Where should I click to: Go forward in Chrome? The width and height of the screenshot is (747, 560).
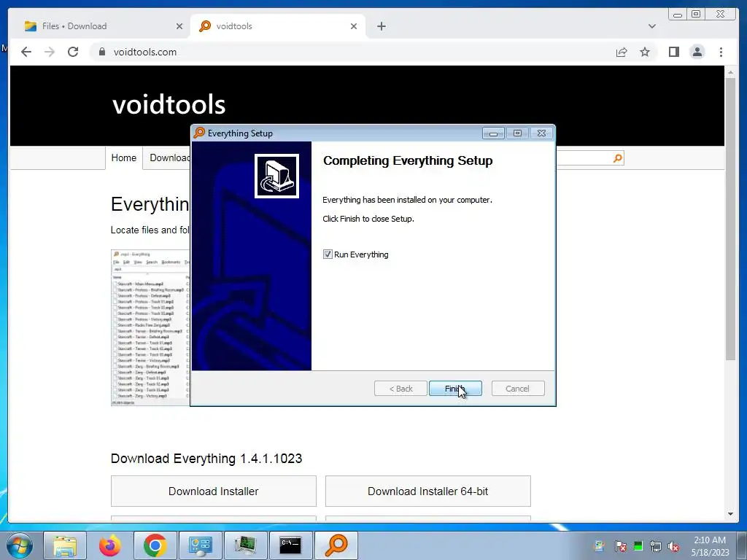[x=50, y=52]
